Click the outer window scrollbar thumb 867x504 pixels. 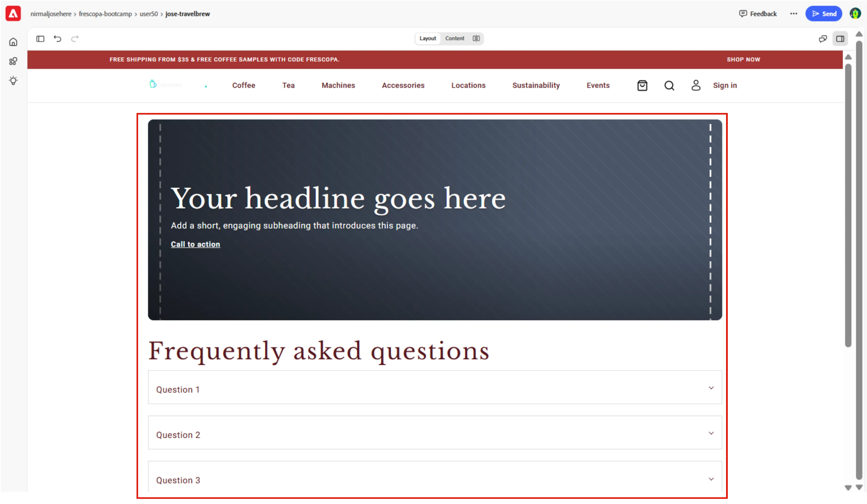click(x=859, y=260)
